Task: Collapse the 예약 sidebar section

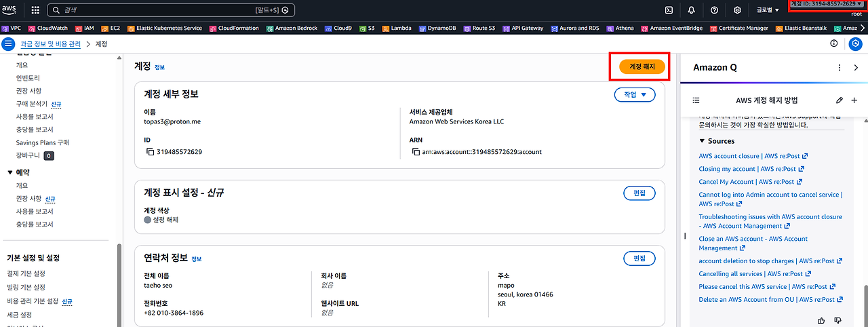Action: click(10, 172)
